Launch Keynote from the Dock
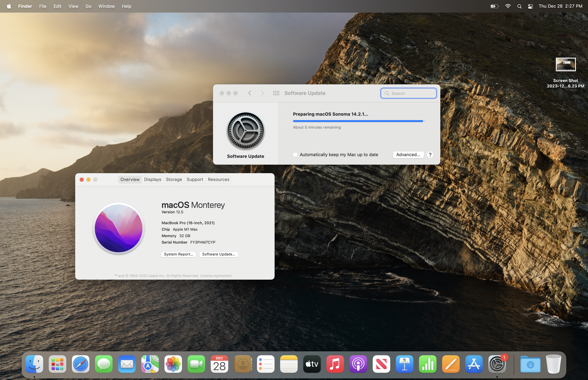588x380 pixels. (x=404, y=364)
